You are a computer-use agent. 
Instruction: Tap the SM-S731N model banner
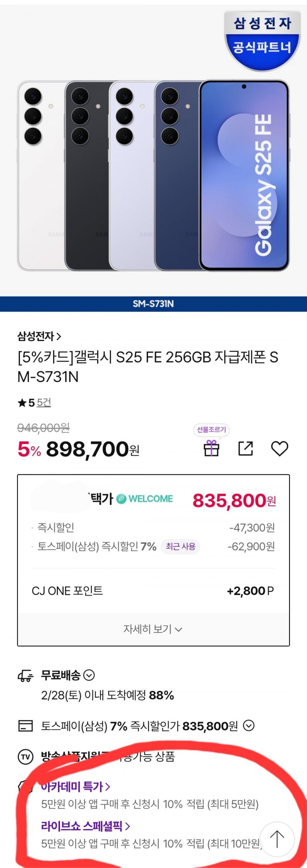[153, 304]
